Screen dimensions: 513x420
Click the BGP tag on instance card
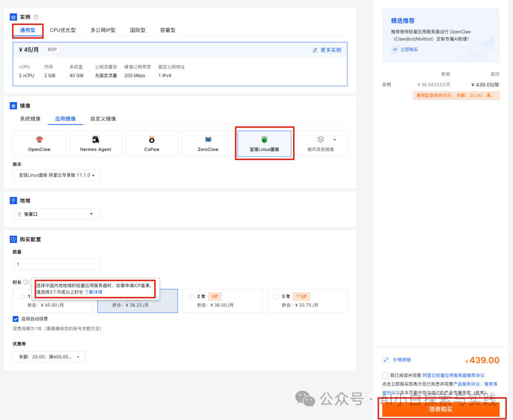click(x=52, y=50)
